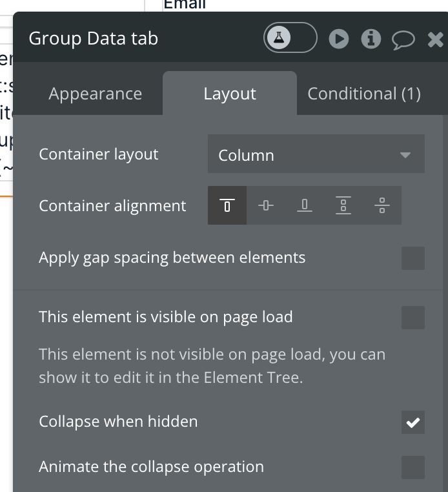The width and height of the screenshot is (448, 492).
Task: Uncheck Collapse when hidden
Action: 413,422
